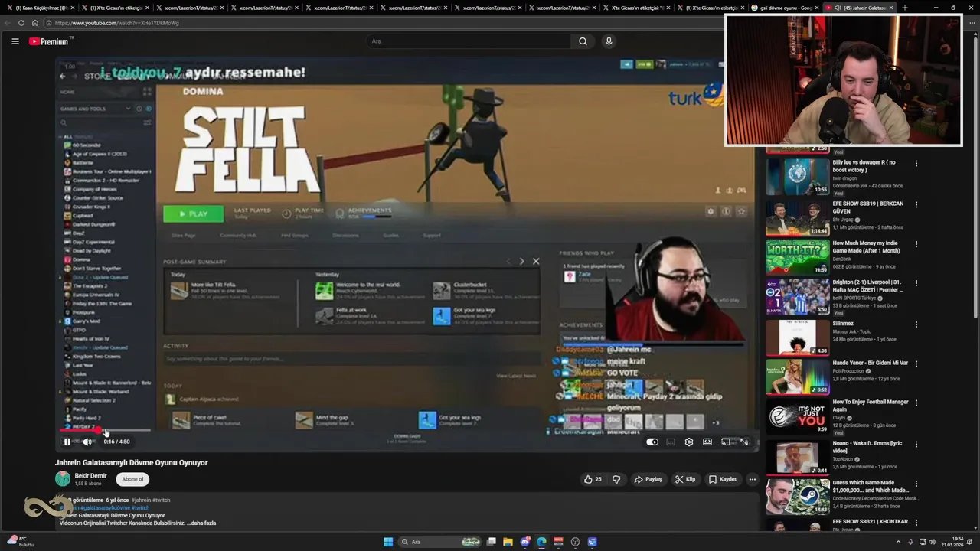Viewport: 980px width, 551px height.
Task: Open options menu for Silinmez video
Action: [x=916, y=324]
